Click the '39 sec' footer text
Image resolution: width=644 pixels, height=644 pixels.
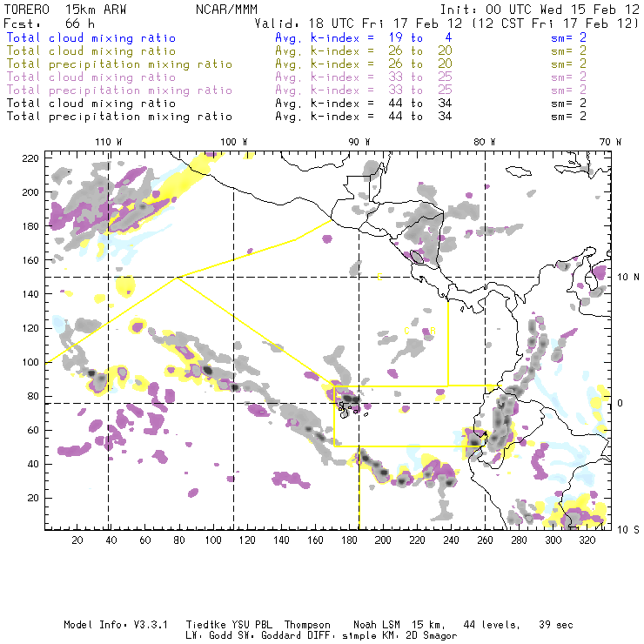(x=556, y=625)
